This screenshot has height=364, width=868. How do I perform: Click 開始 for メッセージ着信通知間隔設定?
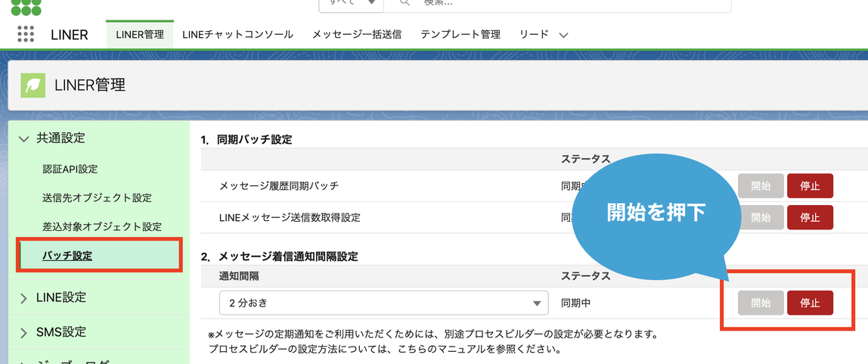tap(761, 303)
